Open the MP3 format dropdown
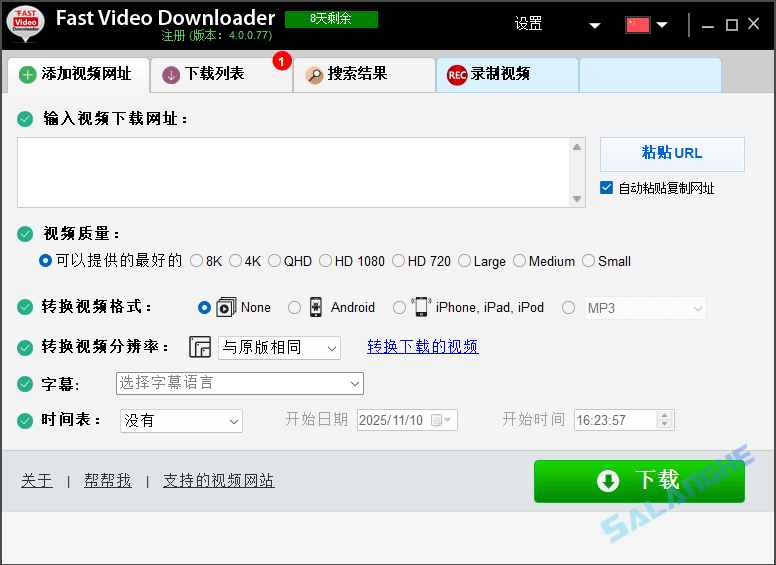Image resolution: width=776 pixels, height=565 pixels. [645, 308]
